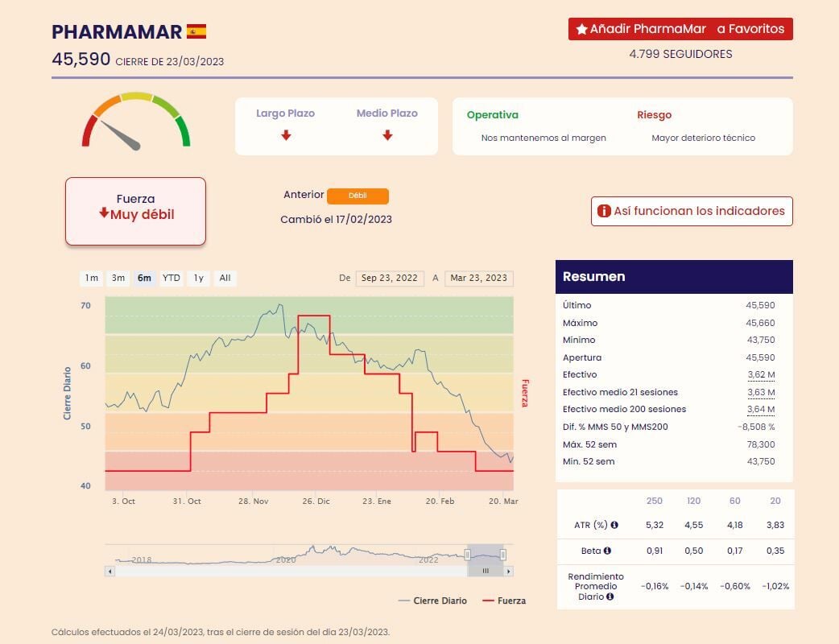Click the Fuerza Muy débil box
This screenshot has width=839, height=644.
135,211
